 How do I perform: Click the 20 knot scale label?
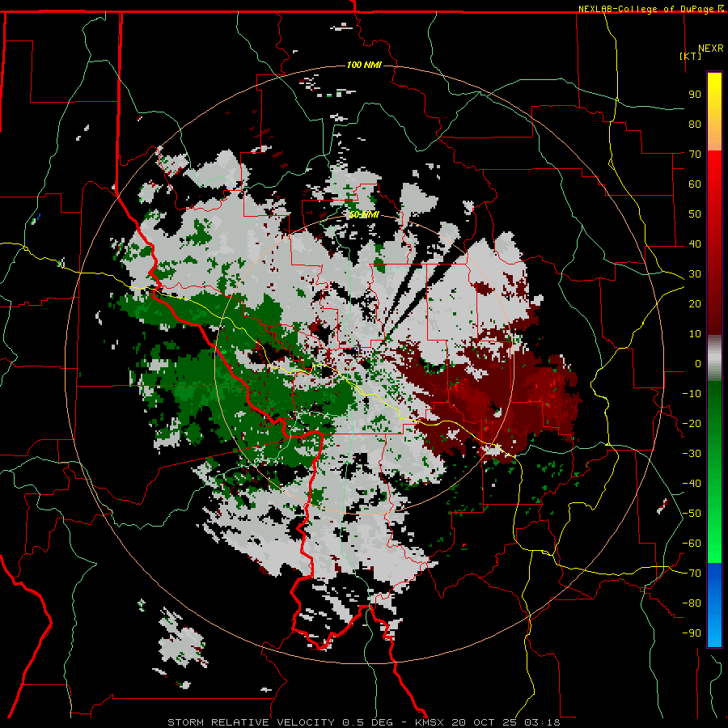pyautogui.click(x=695, y=303)
